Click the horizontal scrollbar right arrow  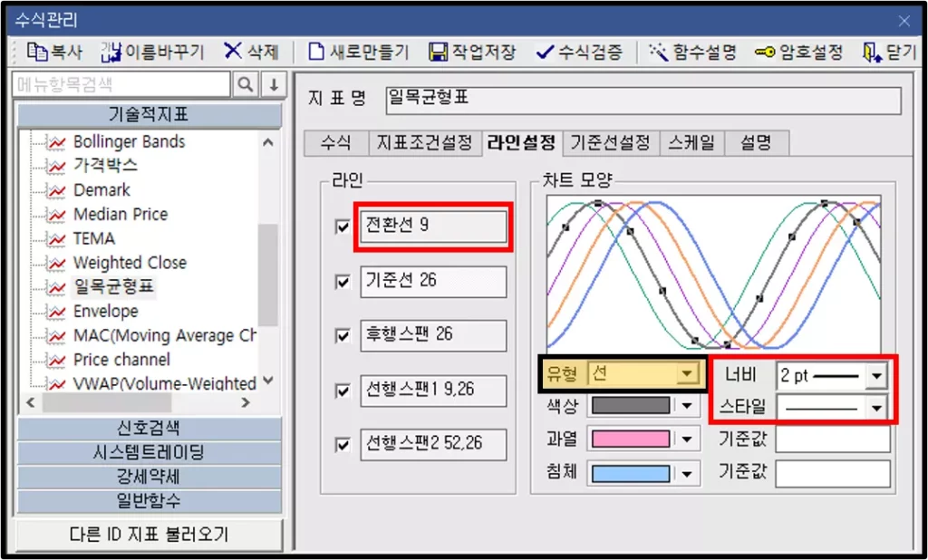[x=246, y=403]
